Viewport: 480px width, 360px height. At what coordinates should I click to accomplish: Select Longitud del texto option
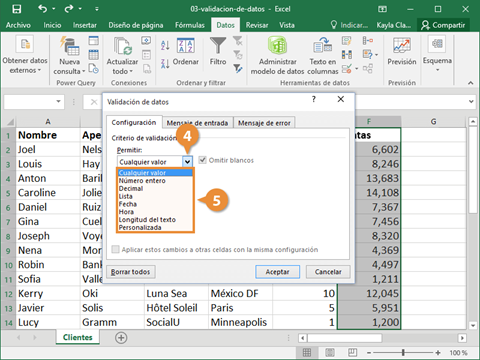click(155, 220)
